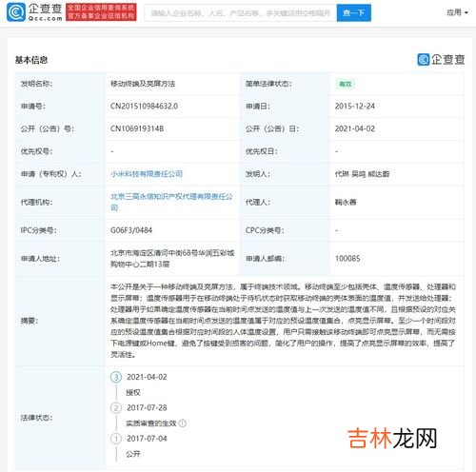
Task: Select IPC classification G06F3/0484
Action: (131, 230)
